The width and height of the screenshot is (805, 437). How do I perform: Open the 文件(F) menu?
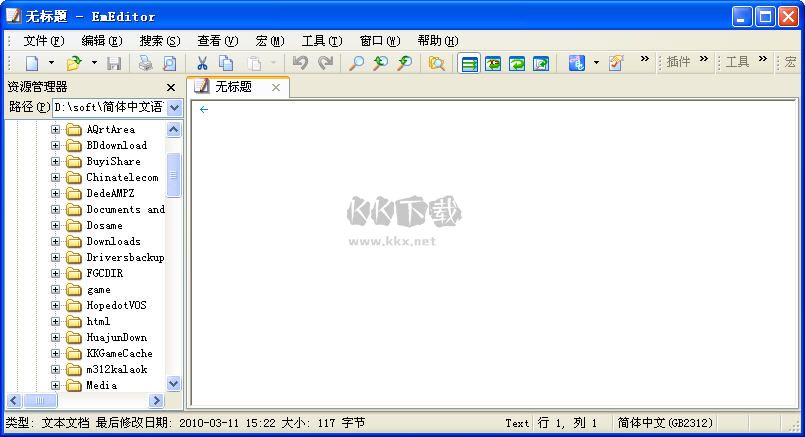tap(44, 41)
